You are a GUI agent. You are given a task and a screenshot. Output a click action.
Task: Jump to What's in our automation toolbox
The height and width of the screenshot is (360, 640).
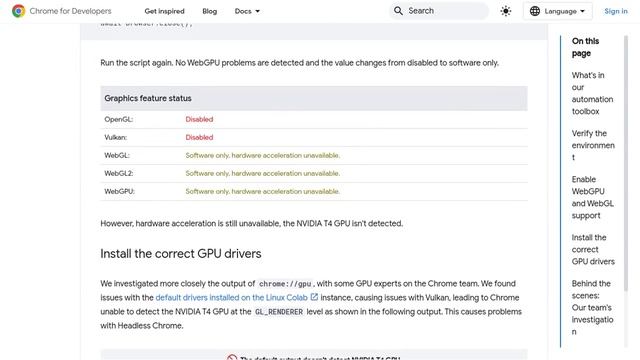[592, 93]
